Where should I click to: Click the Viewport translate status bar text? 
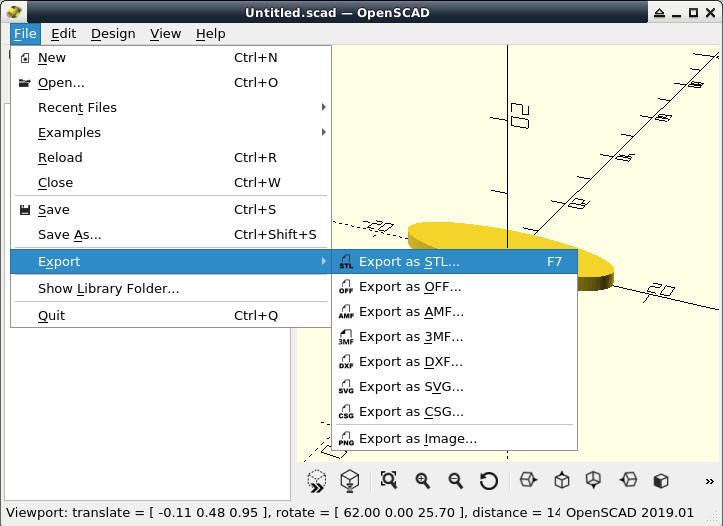tap(282, 513)
